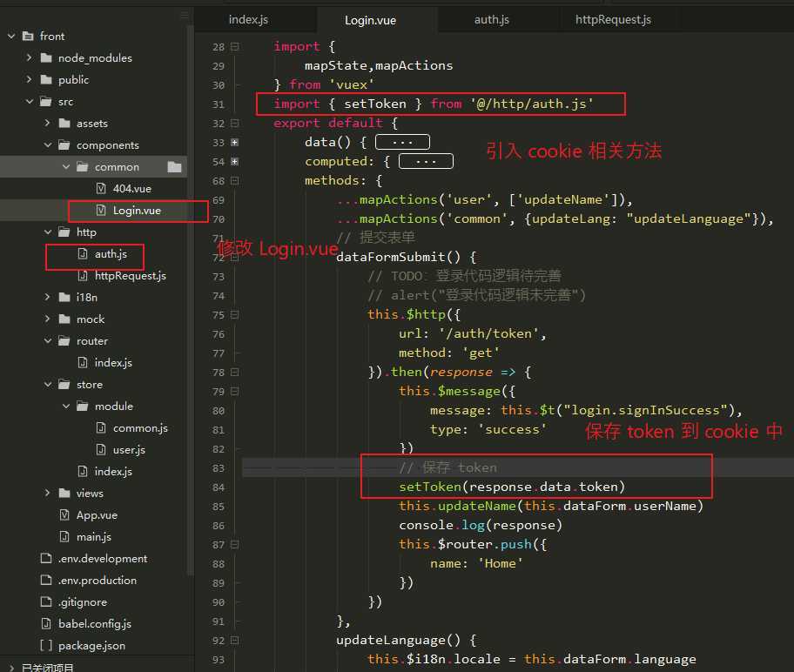Click the folder button at the right end of the common row

(174, 166)
